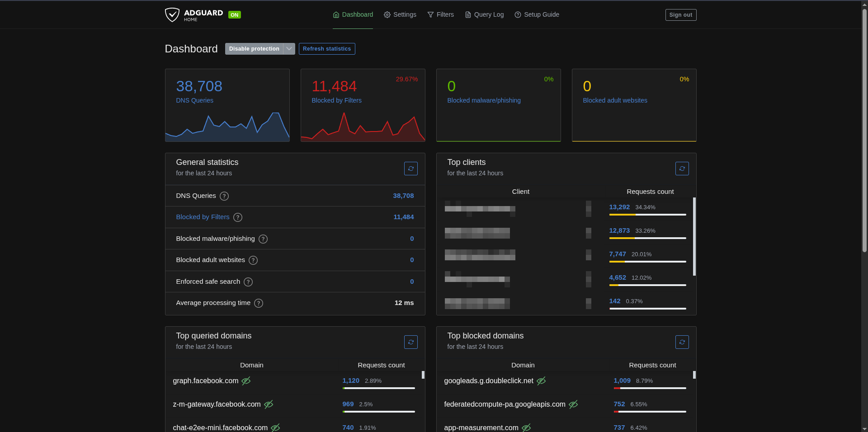Click the 13,292 requests count link

(619, 207)
